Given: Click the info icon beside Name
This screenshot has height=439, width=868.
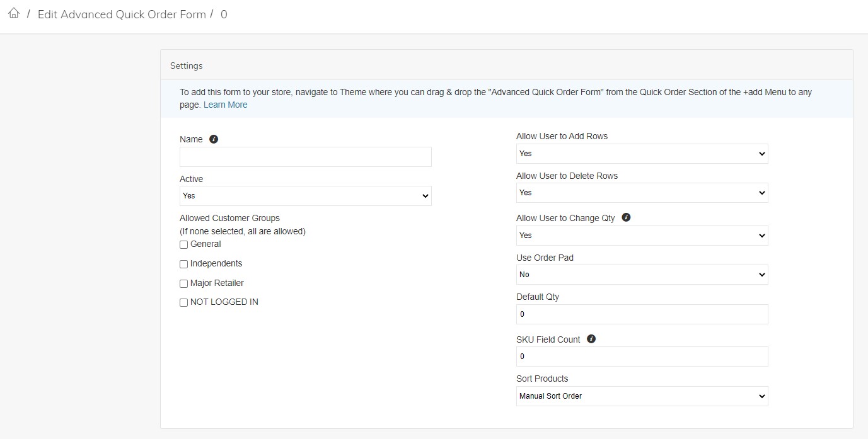Looking at the screenshot, I should tap(214, 139).
